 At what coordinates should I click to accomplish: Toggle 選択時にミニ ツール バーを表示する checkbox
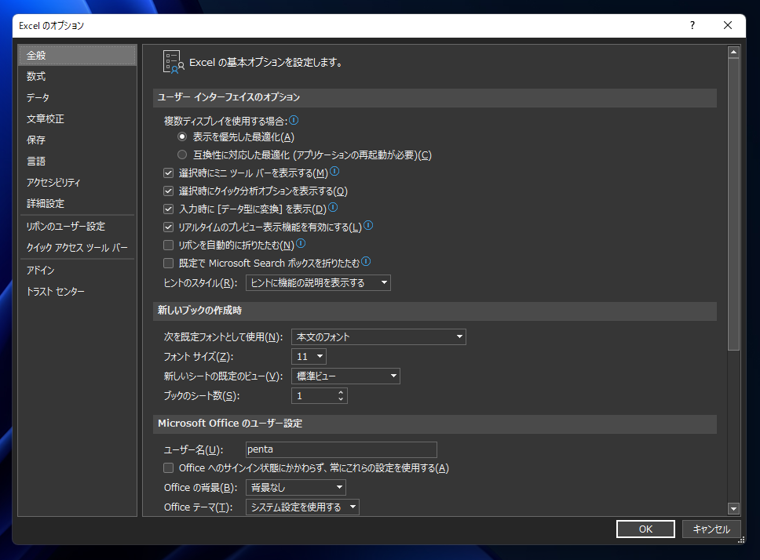[168, 173]
